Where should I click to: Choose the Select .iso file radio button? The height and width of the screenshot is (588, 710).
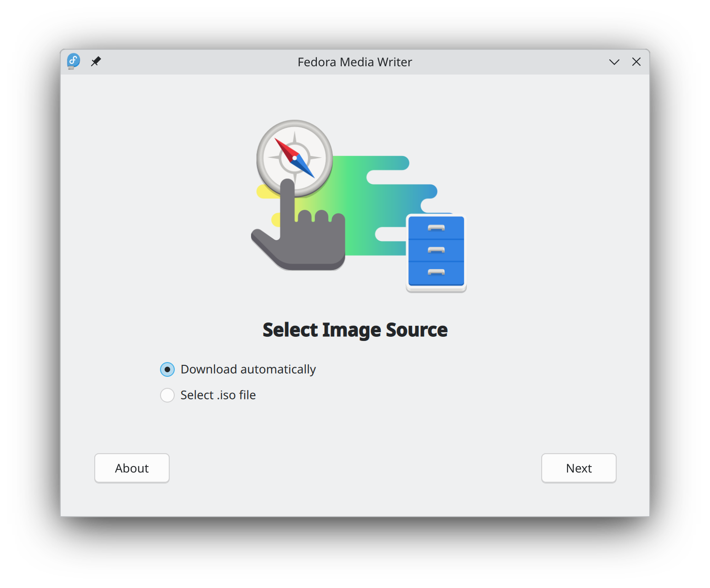pos(167,395)
